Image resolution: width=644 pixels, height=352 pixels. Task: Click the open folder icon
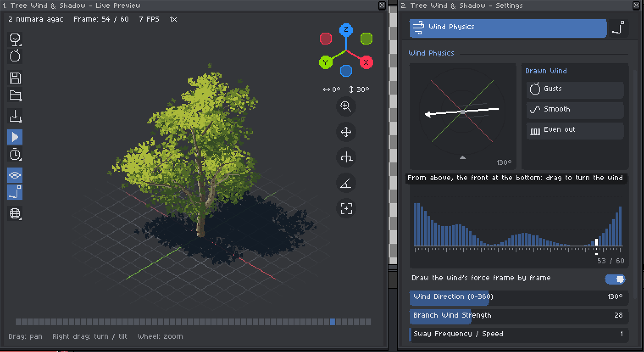pos(15,95)
